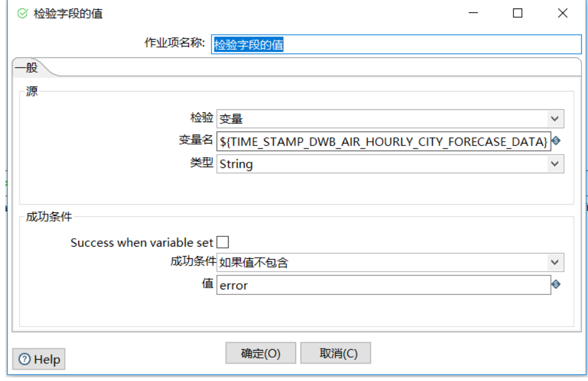Click the 类型 label

pyautogui.click(x=202, y=162)
